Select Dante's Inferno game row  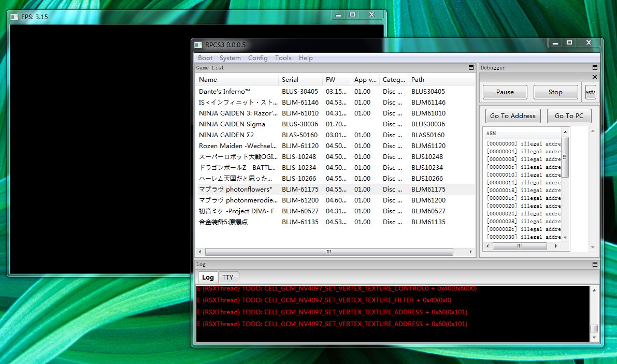coord(335,92)
